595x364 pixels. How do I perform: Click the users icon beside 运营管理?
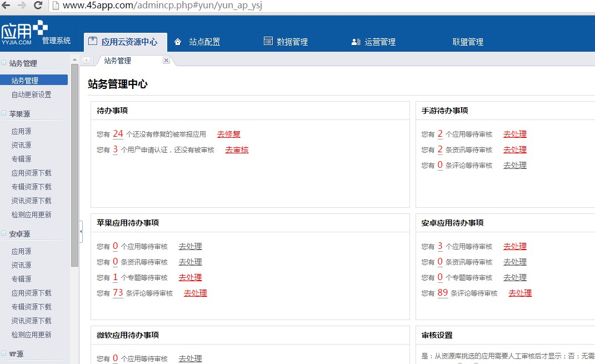(x=356, y=42)
